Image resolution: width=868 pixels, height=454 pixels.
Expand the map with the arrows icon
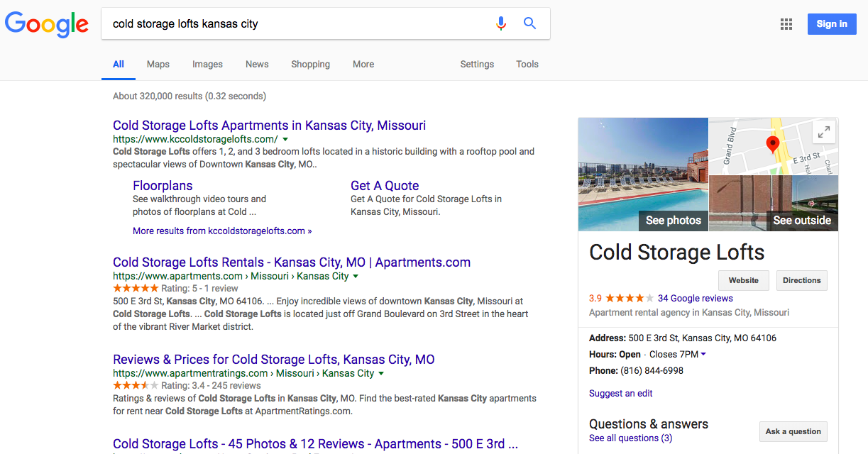(824, 133)
